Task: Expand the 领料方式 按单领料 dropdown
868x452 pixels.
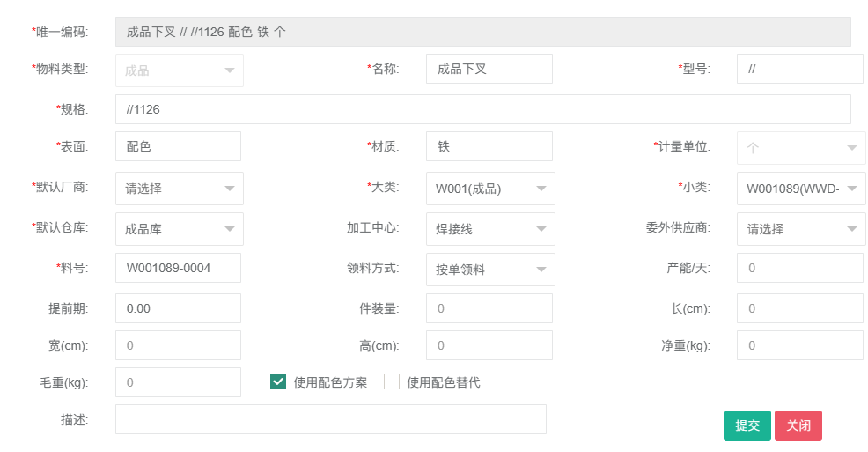Action: click(489, 269)
